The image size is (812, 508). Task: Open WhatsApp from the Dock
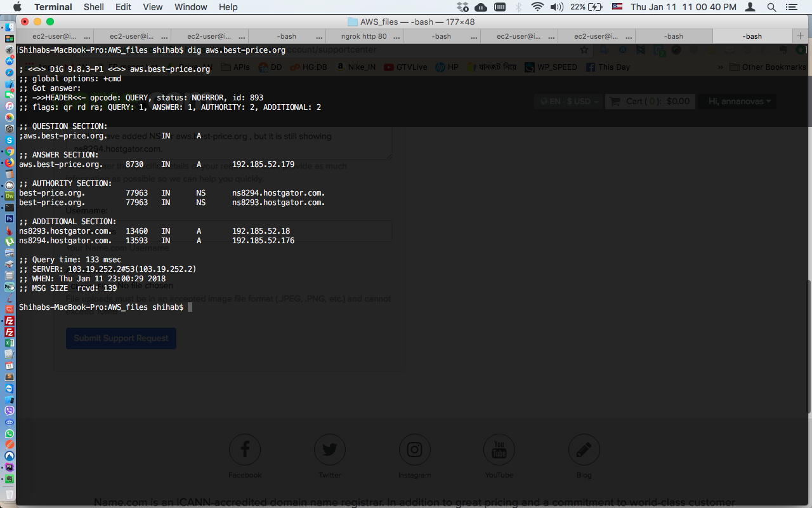(x=10, y=434)
